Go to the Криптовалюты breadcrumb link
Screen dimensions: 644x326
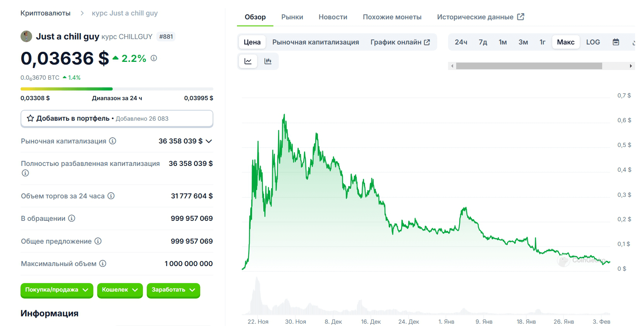tap(45, 13)
